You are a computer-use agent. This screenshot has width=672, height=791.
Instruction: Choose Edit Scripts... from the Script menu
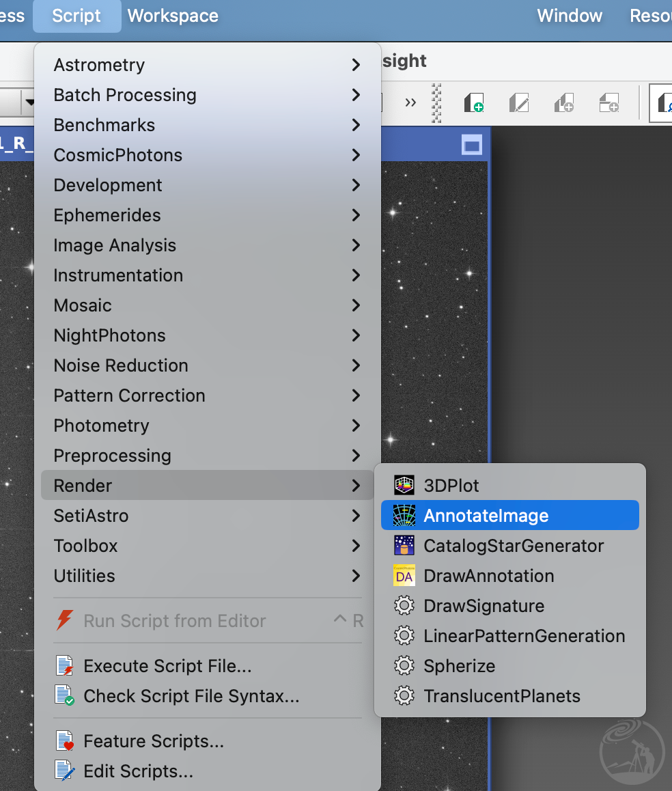pyautogui.click(x=138, y=771)
